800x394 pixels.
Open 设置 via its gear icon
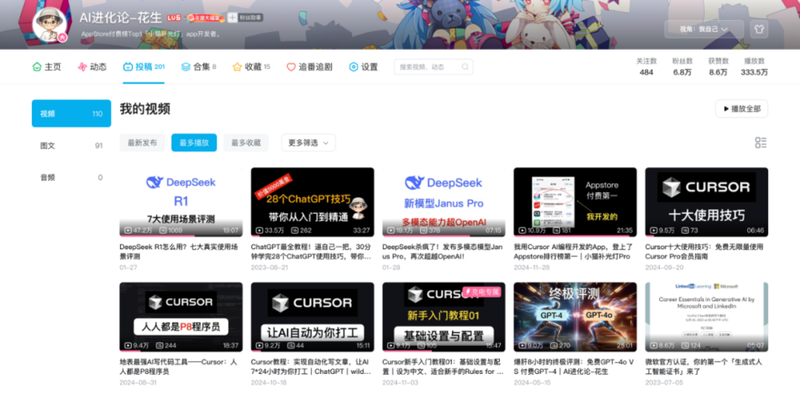(354, 67)
